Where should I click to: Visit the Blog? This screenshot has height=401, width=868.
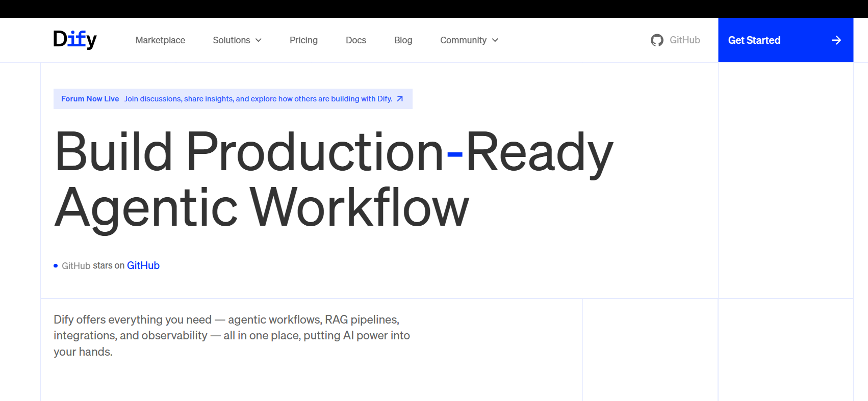403,40
